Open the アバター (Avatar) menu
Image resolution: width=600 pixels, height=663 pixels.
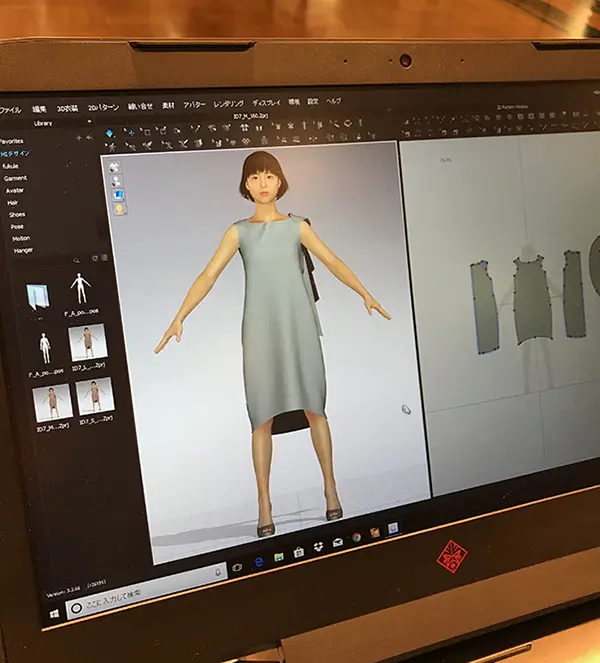pyautogui.click(x=194, y=105)
